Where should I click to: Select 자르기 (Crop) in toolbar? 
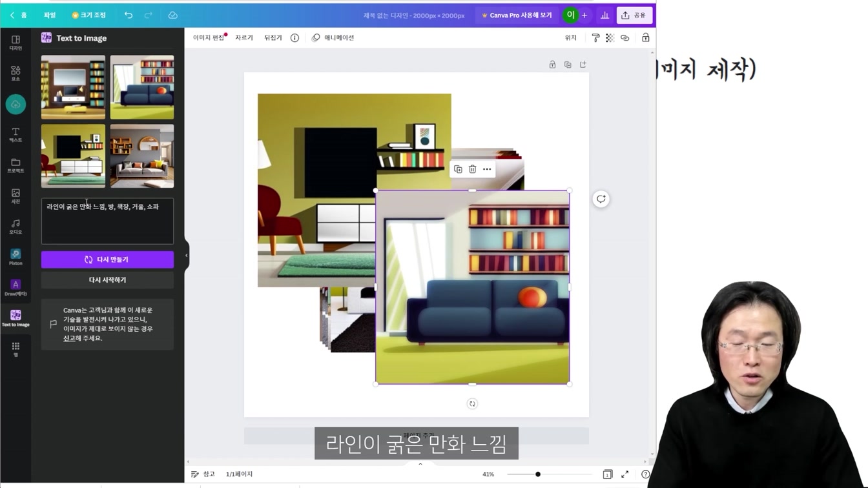point(244,38)
